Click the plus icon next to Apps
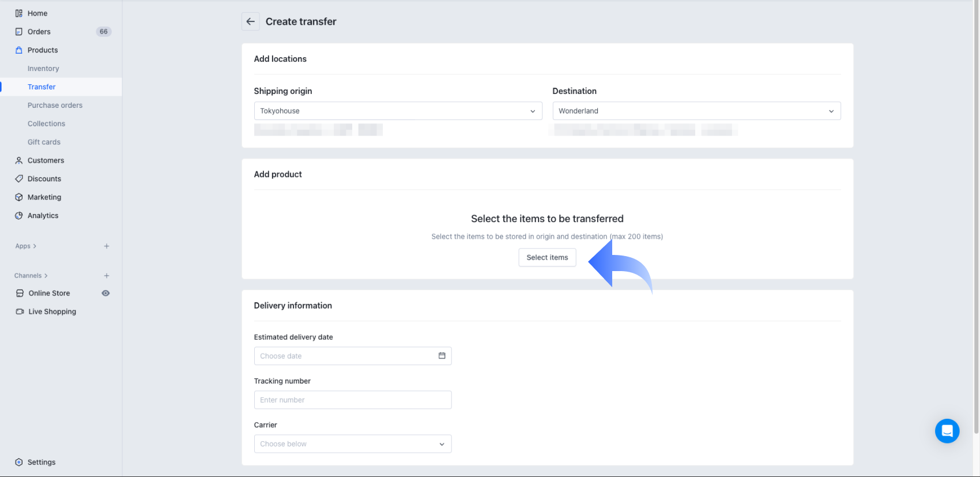This screenshot has height=477, width=980. point(107,246)
